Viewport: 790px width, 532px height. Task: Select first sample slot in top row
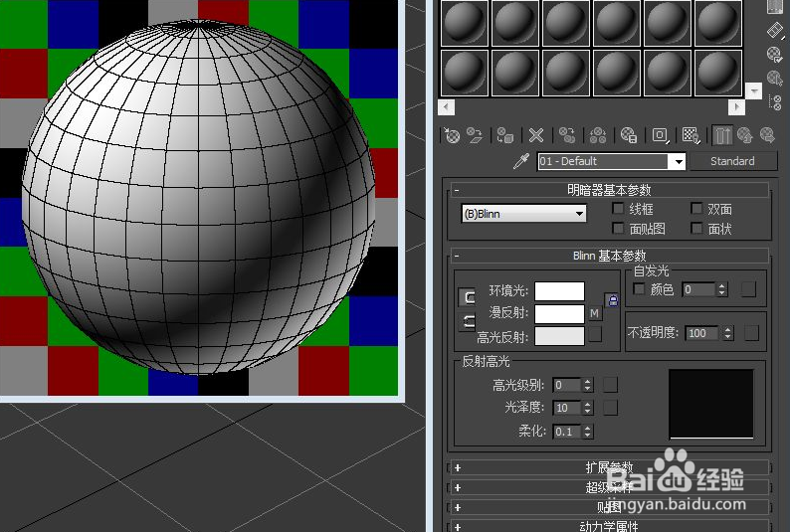tap(464, 22)
